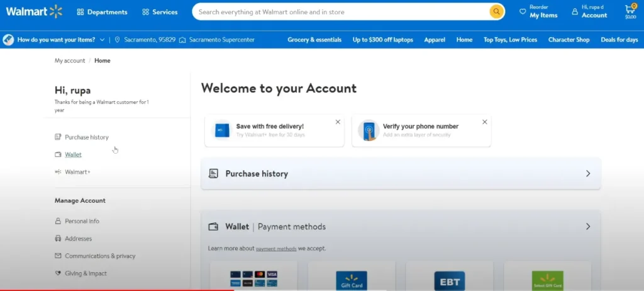Select Grocery & essentials in navigation bar
The image size is (644, 291).
314,40
